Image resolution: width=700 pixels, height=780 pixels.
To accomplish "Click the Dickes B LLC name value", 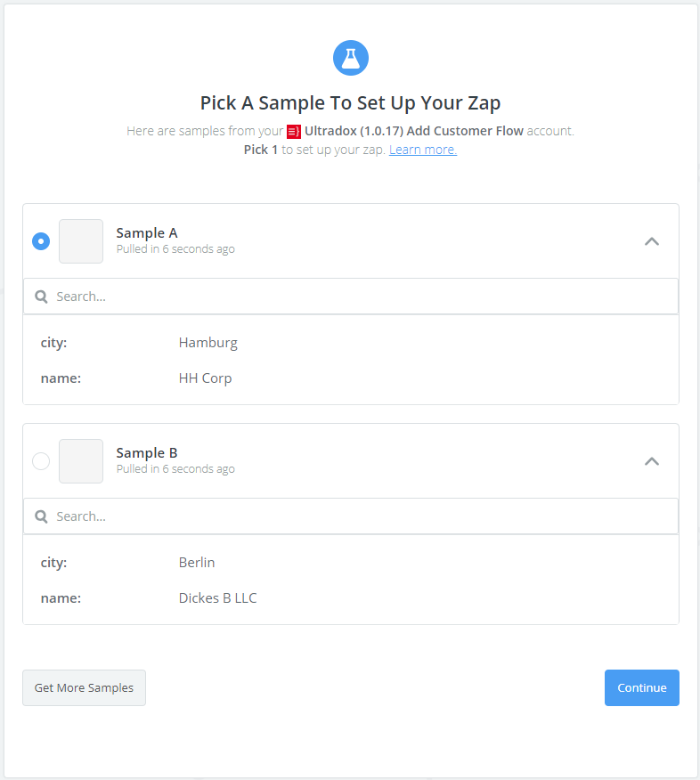I will click(217, 598).
